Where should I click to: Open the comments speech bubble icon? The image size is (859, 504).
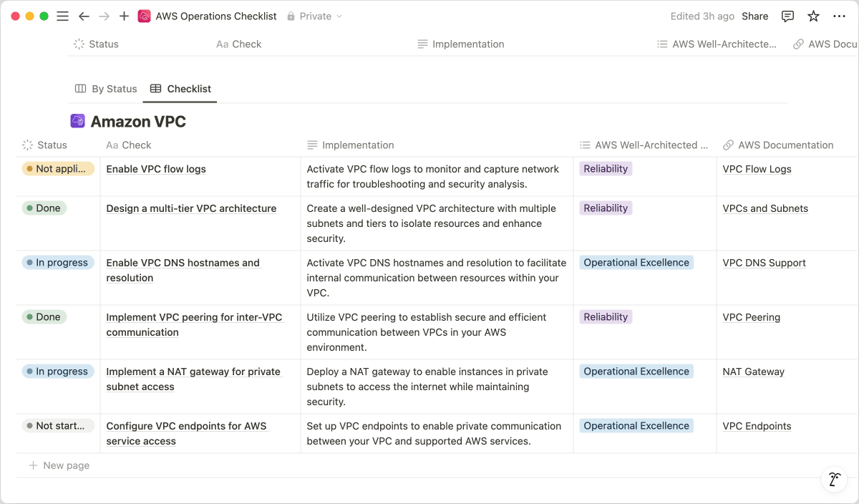coord(787,16)
